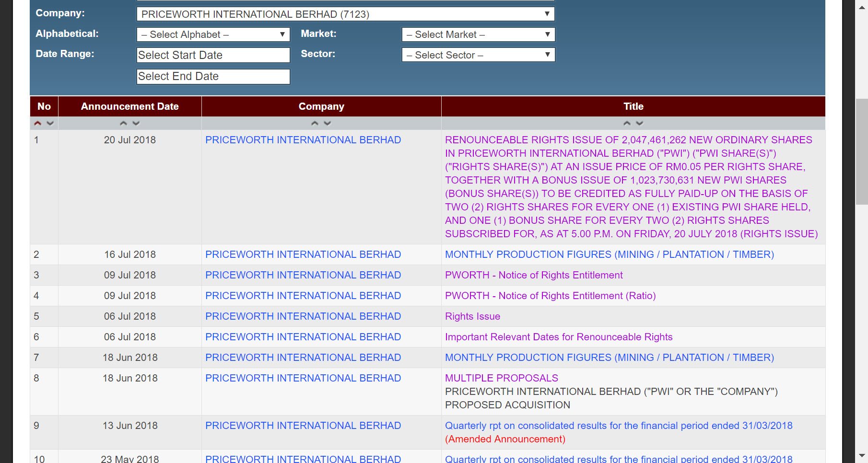Sort Title column descending arrow
Screen dimensions: 868x463
[x=640, y=123]
